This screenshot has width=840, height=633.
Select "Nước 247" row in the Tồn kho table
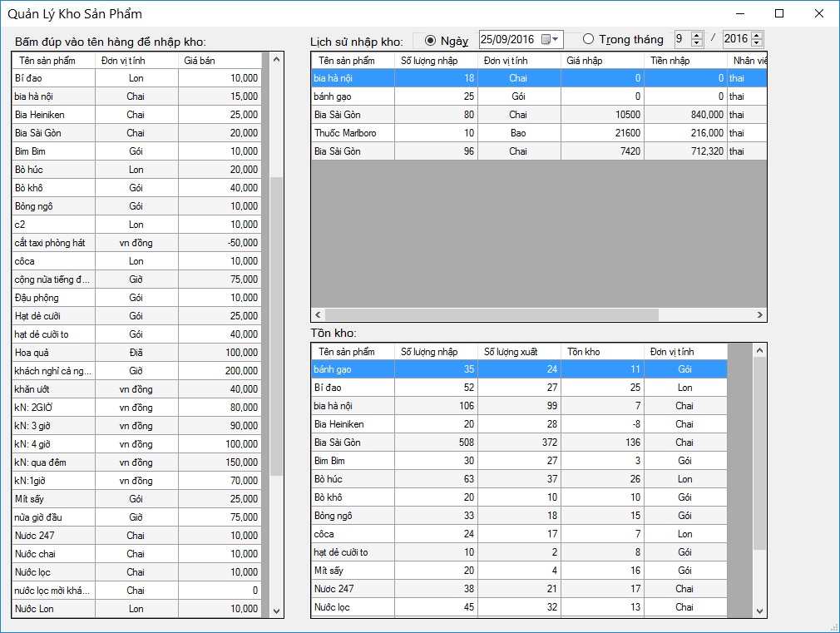pos(519,589)
